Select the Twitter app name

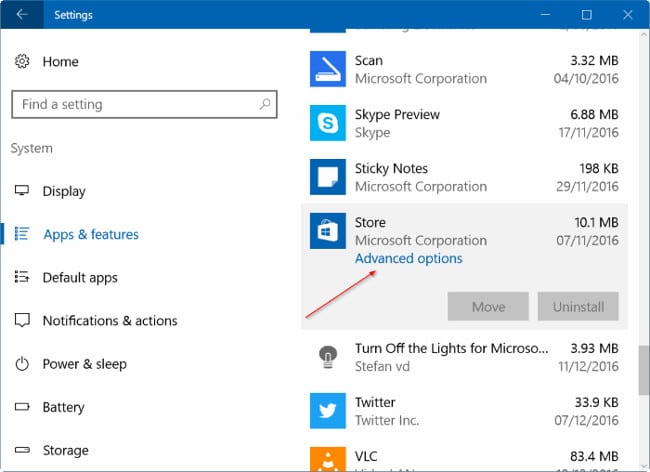(x=375, y=402)
